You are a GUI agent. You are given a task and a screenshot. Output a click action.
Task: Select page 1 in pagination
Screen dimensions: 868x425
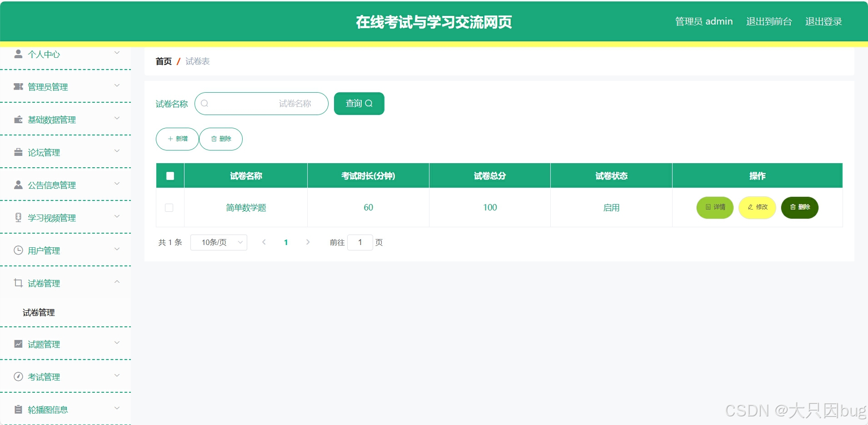286,242
